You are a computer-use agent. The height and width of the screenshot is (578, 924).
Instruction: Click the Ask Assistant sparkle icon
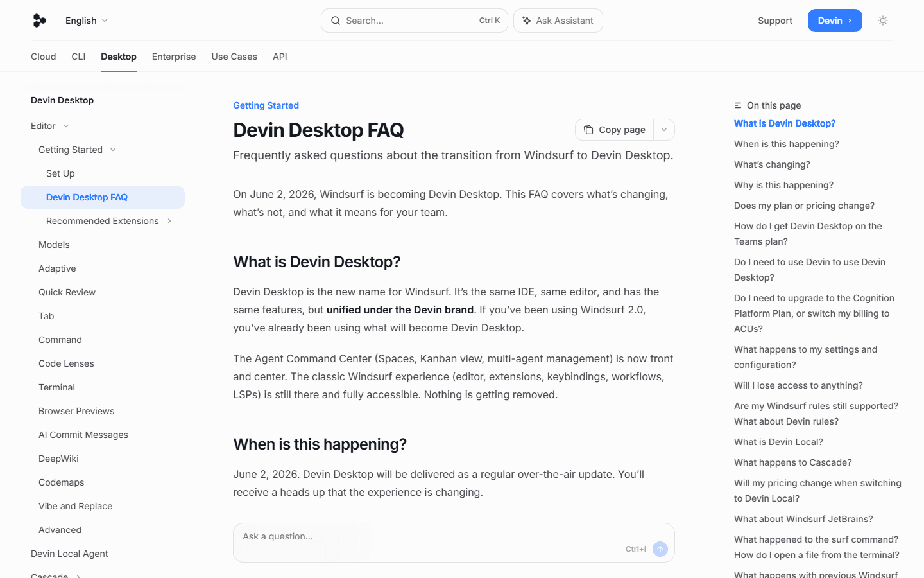coord(527,21)
